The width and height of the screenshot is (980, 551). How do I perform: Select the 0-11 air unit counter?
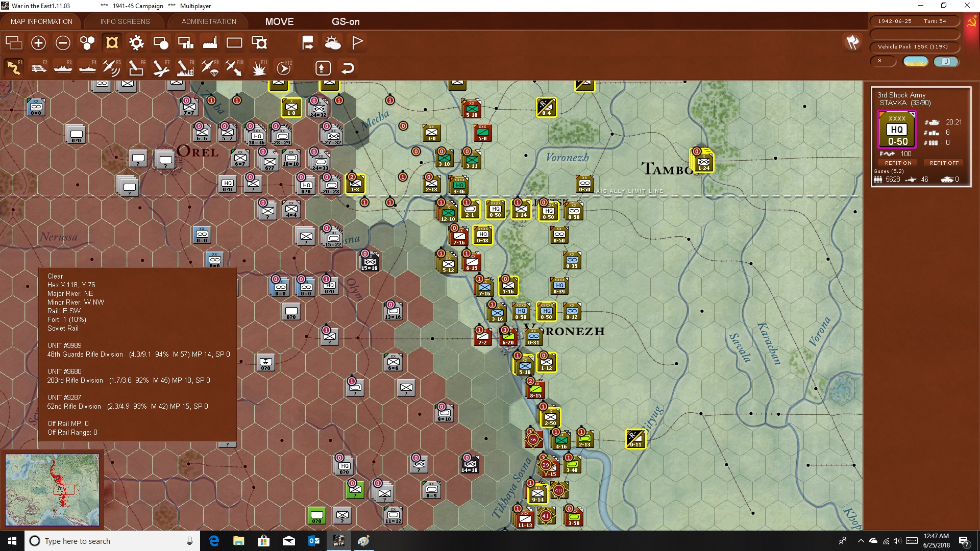click(635, 439)
